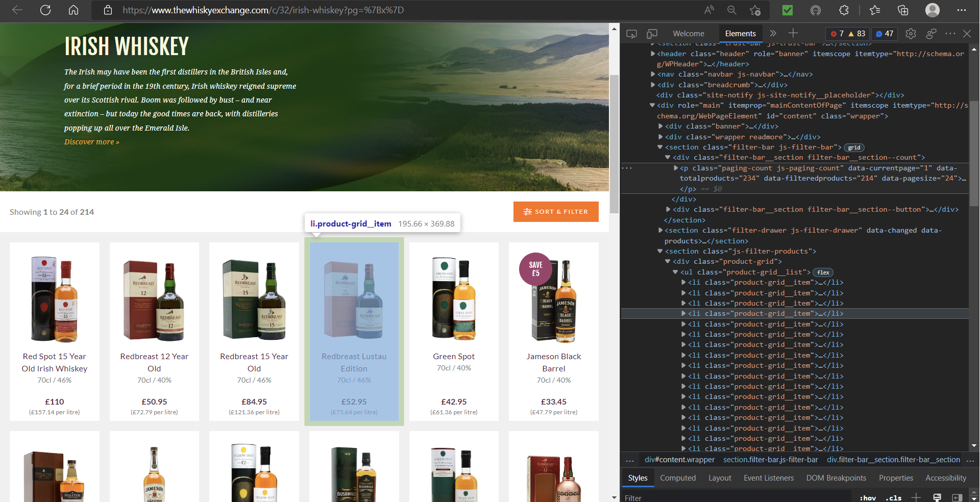This screenshot has height=502, width=980.
Task: Open DevTools settings gear
Action: coord(911,34)
